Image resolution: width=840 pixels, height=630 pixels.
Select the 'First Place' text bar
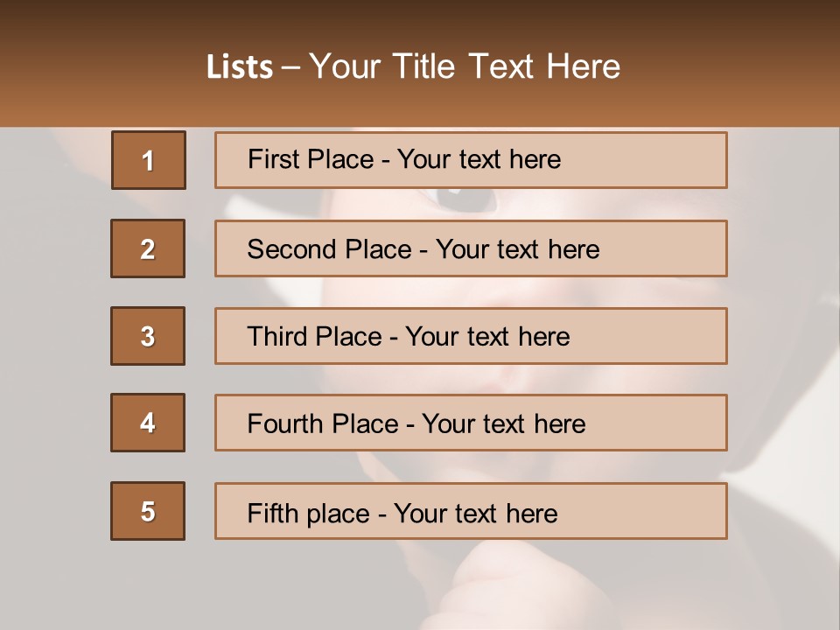[x=471, y=160]
